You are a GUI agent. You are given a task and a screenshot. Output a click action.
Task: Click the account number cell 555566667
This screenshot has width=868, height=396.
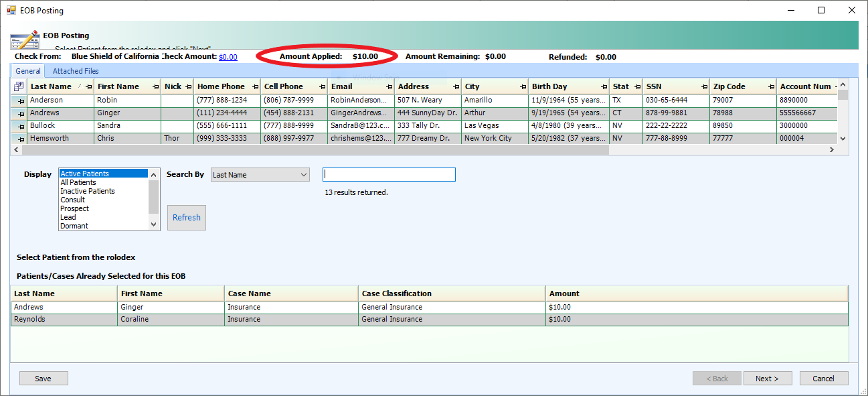point(807,113)
